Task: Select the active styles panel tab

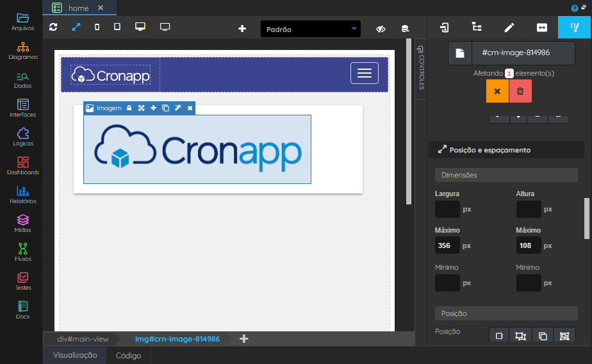Action: coord(574,27)
